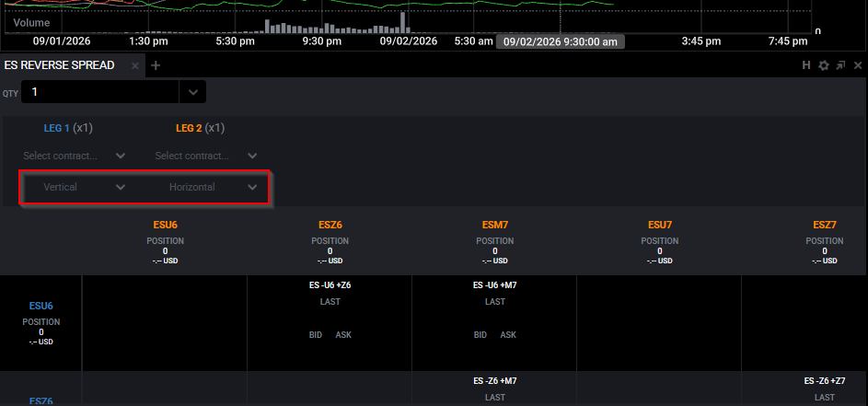The image size is (868, 406).
Task: Click the LEG 1 label
Action: pos(56,129)
